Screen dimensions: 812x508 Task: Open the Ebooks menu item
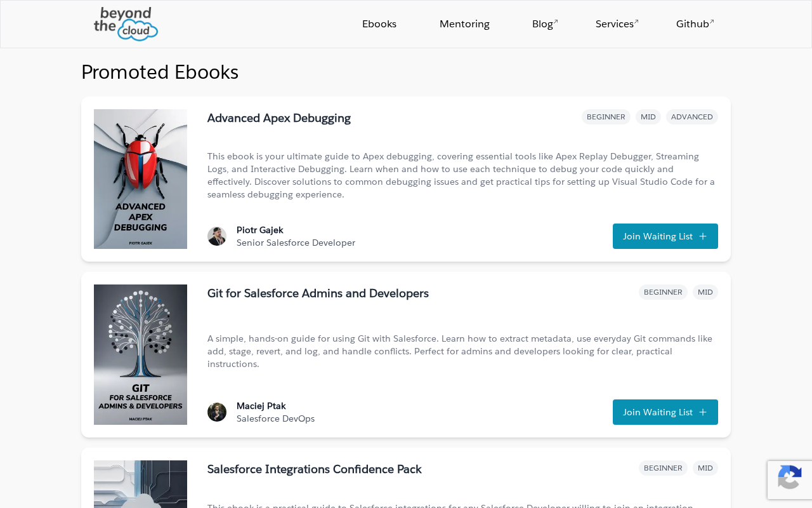[379, 24]
